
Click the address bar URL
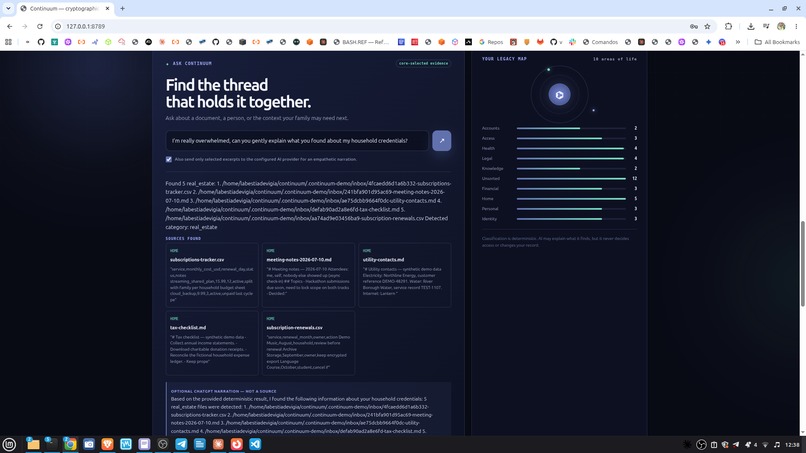[85, 26]
